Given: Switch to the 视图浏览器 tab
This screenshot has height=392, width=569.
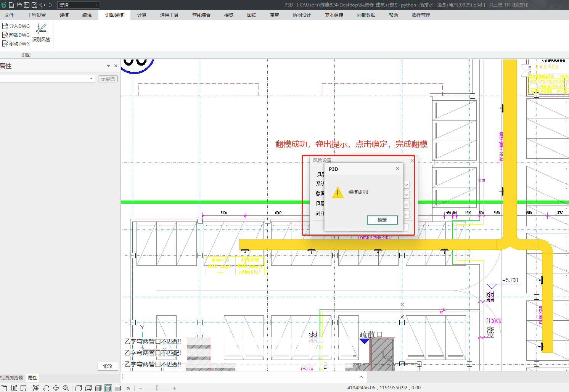Looking at the screenshot, I should (x=11, y=378).
